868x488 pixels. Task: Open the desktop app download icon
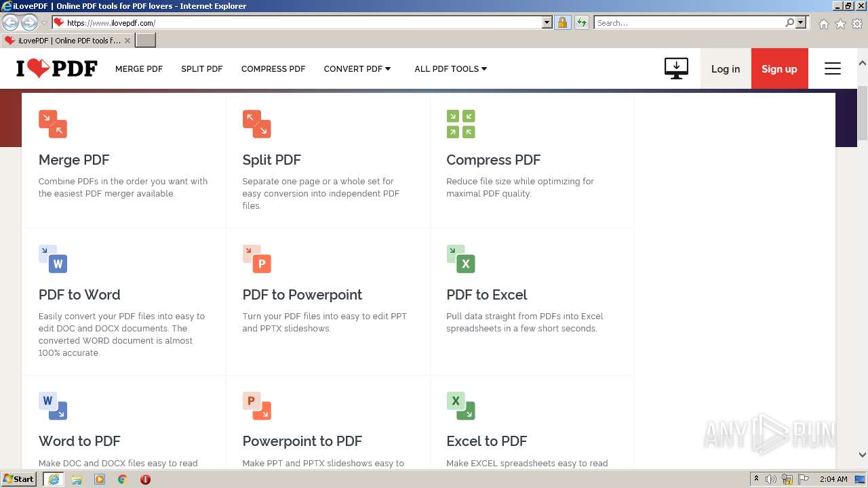(676, 68)
